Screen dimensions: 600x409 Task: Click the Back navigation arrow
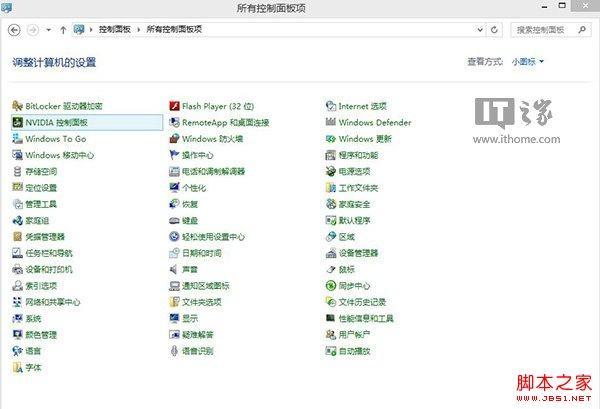[x=14, y=31]
